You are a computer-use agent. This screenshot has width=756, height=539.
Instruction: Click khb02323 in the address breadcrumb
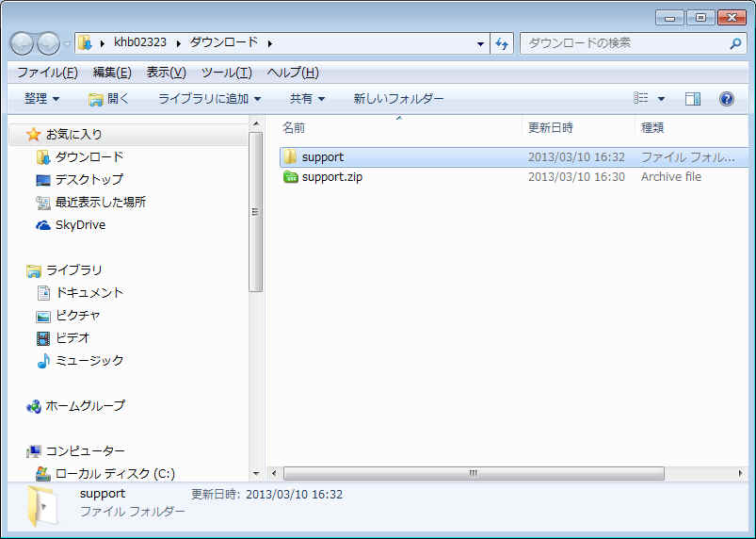(x=140, y=42)
